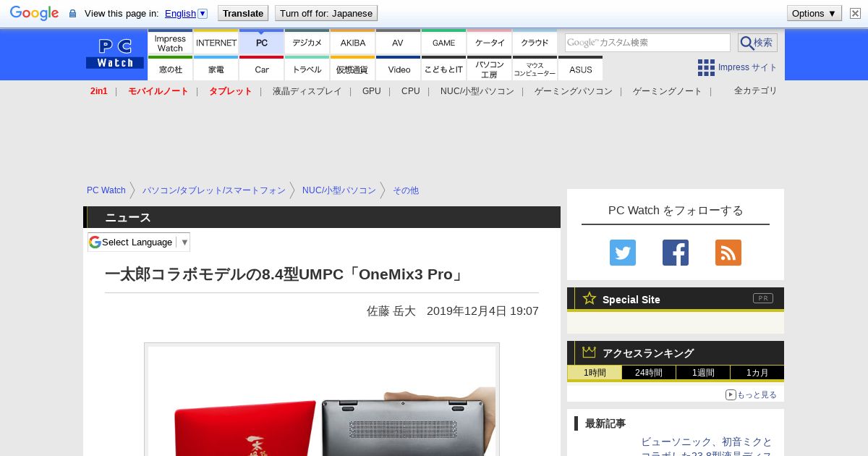Open the ASUS tab

581,69
